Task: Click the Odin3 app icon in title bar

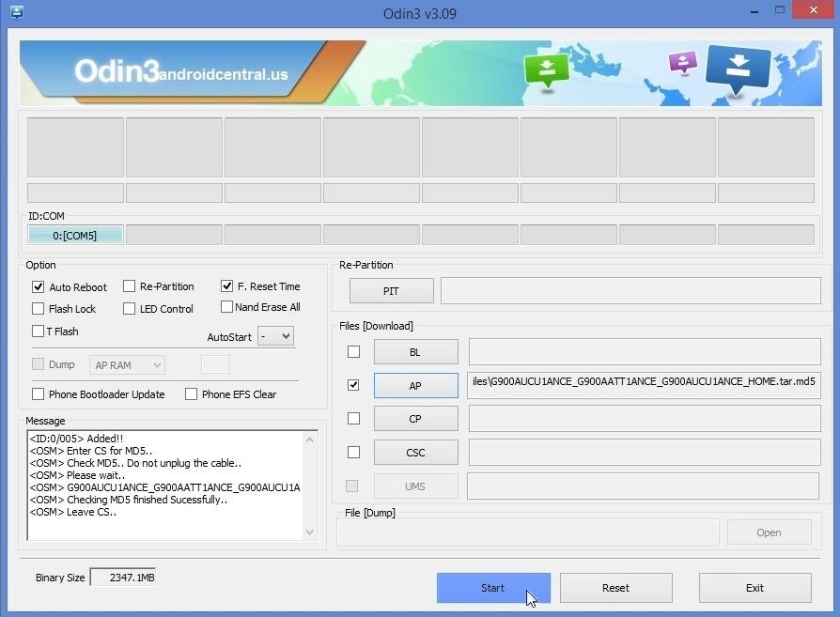Action: click(17, 12)
